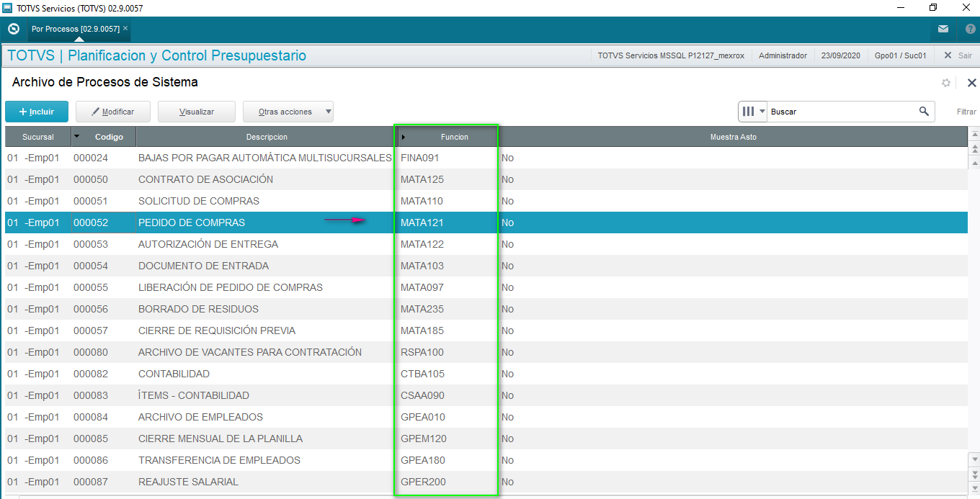Viewport: 980px width, 499px height.
Task: Close the Archivo de Procesos panel
Action: (971, 83)
